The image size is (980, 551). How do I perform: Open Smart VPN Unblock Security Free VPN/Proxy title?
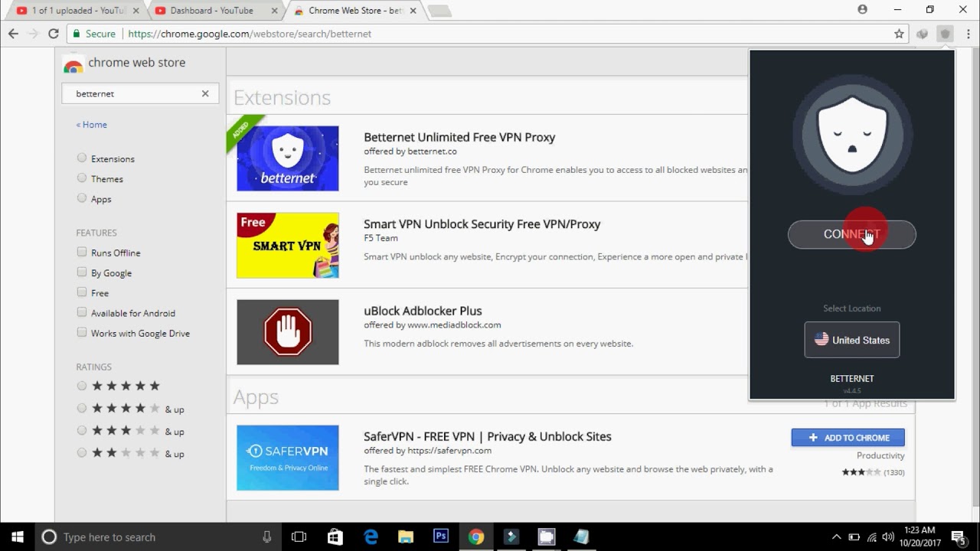(482, 224)
